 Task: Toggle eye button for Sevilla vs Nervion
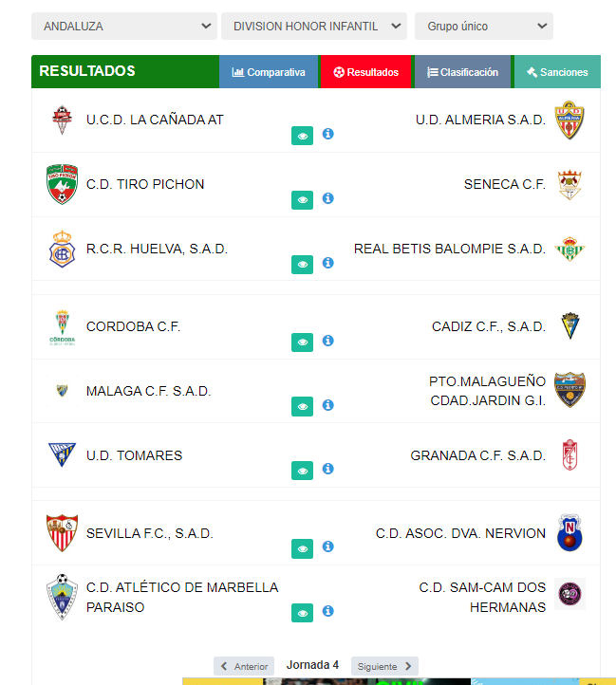point(302,548)
